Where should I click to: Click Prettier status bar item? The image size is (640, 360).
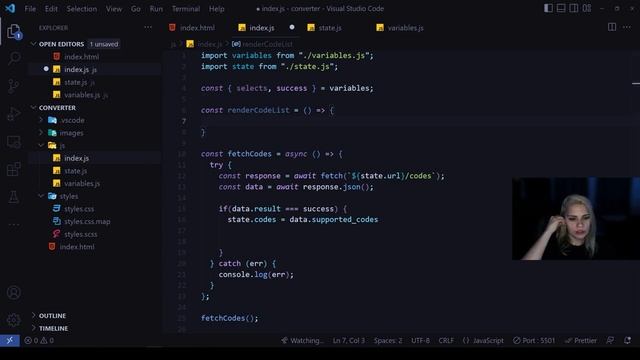[x=580, y=340]
